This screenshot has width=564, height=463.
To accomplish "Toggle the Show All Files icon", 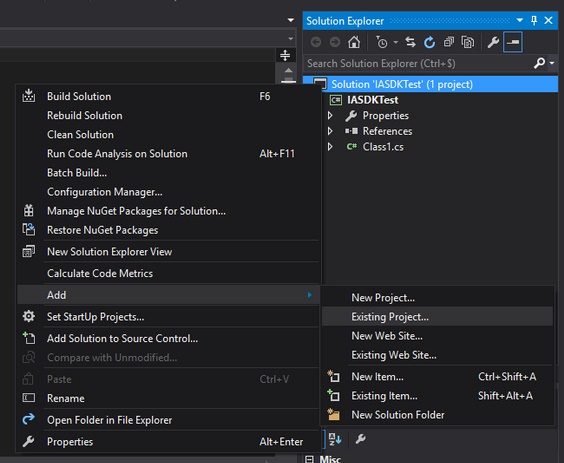I will pos(468,42).
